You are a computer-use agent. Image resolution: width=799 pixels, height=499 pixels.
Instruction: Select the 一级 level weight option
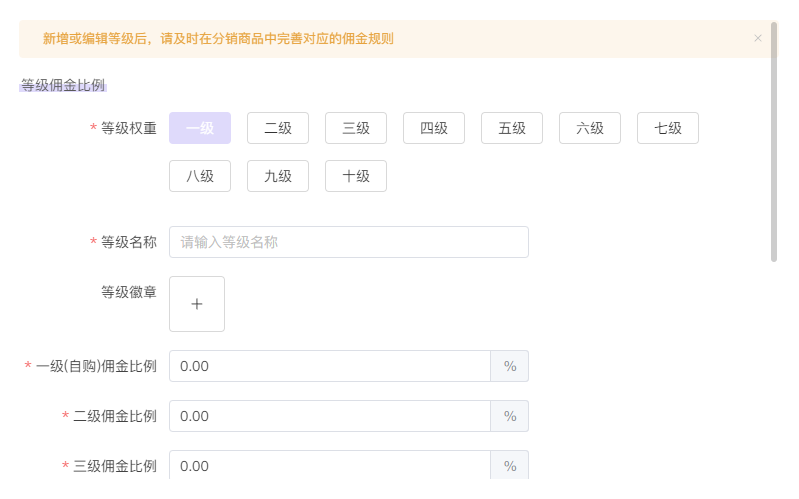(x=200, y=128)
